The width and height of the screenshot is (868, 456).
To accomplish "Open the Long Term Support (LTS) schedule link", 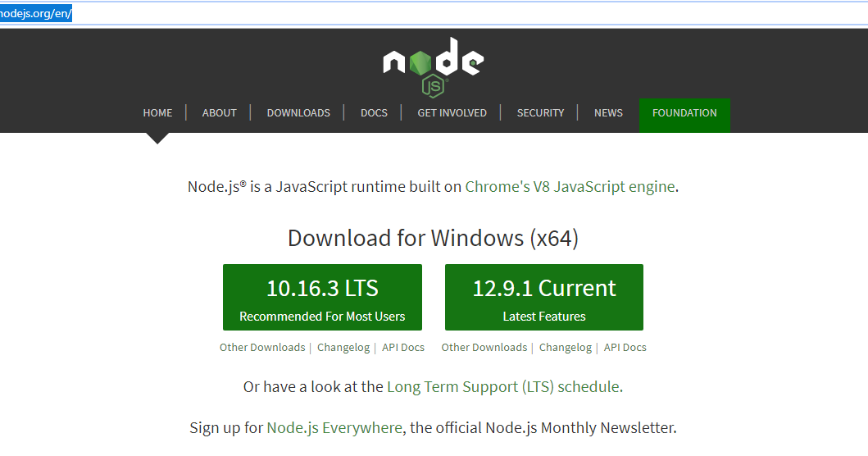I will pos(503,387).
